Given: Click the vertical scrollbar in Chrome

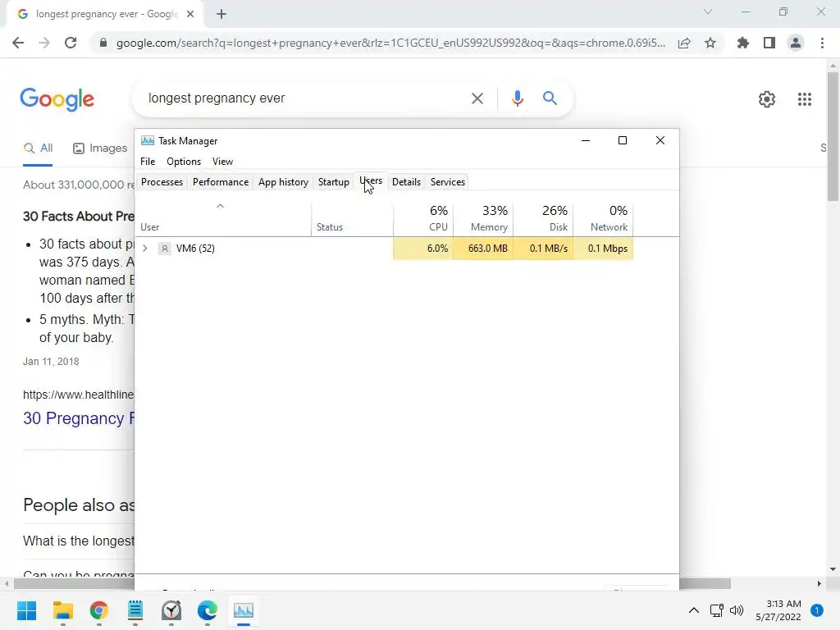Looking at the screenshot, I should pos(833,137).
